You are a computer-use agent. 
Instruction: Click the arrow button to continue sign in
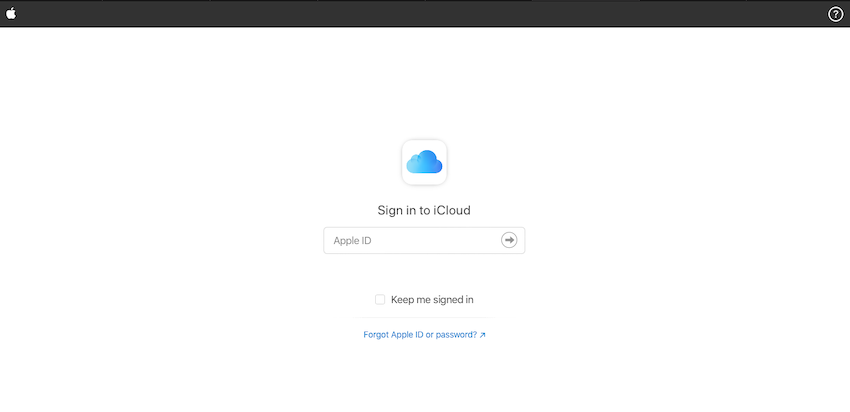click(x=509, y=240)
